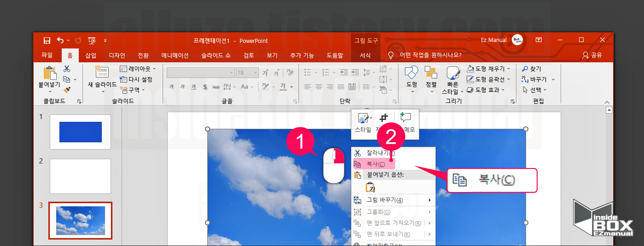The image size is (644, 246).
Task: Click the 공유 share button
Action: coord(591,55)
